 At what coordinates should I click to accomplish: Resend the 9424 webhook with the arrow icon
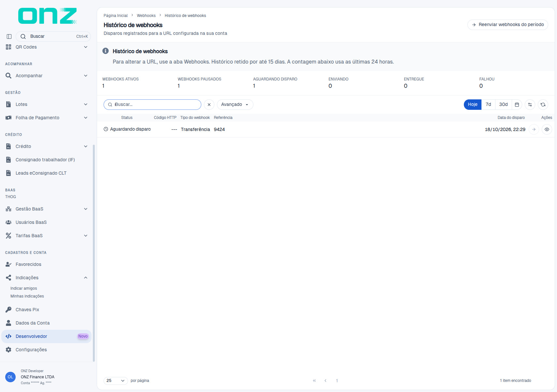pyautogui.click(x=534, y=129)
